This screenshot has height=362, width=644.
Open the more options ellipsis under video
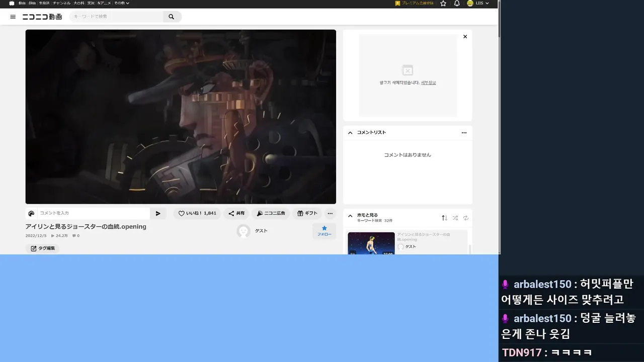coord(330,213)
